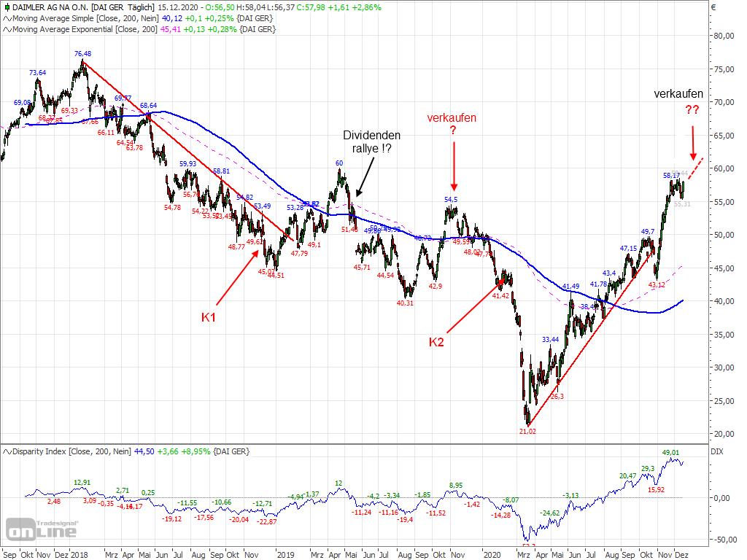Click the 50,00 price axis tick
This screenshot has height=560, width=747.
724,236
